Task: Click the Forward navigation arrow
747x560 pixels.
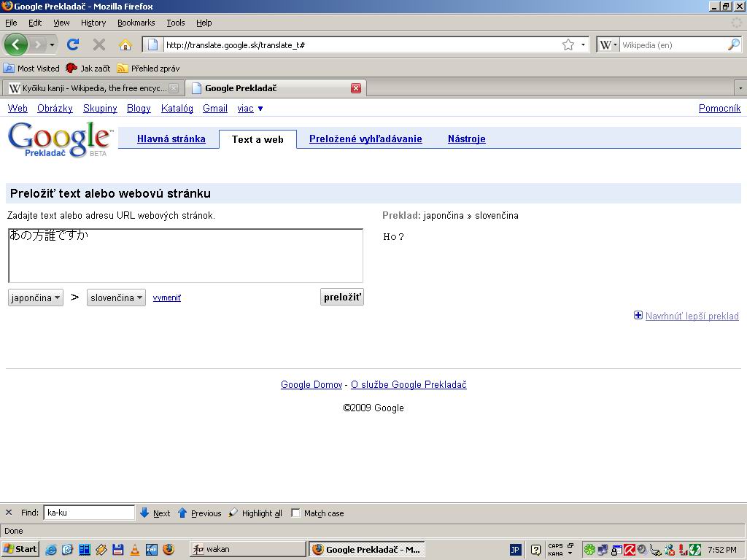Action: pos(38,44)
